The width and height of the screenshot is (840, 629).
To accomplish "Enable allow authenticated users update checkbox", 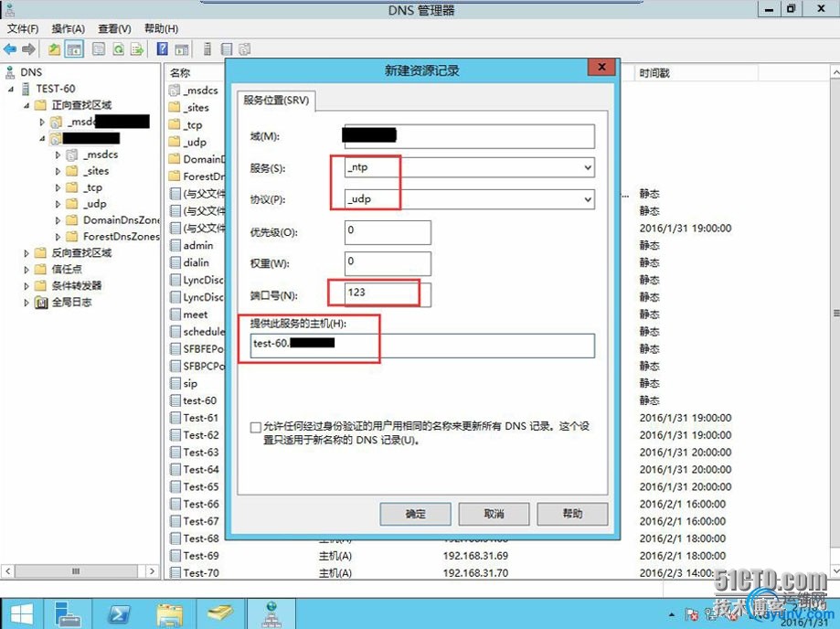I will (x=256, y=427).
